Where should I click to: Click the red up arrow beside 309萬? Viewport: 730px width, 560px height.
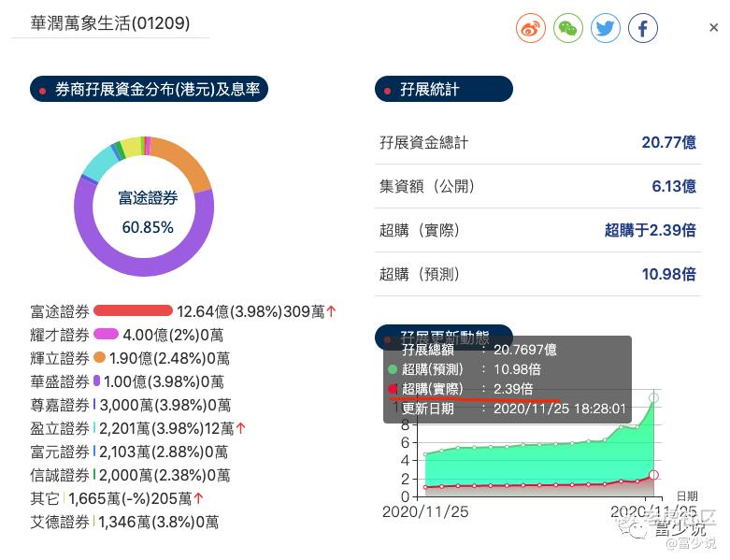coord(331,311)
